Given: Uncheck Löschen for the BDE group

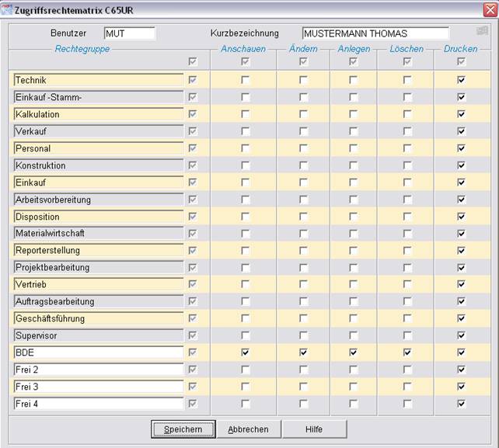Looking at the screenshot, I should click(x=407, y=352).
